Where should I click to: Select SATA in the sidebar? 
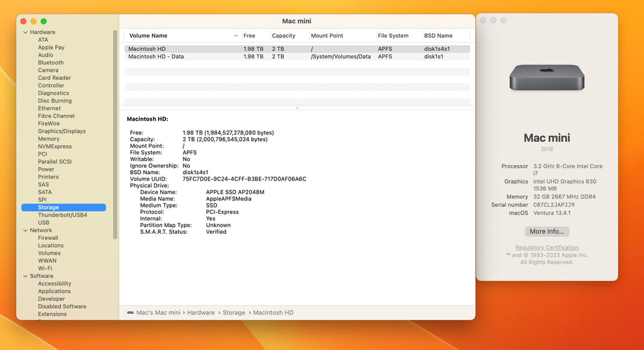pos(45,192)
